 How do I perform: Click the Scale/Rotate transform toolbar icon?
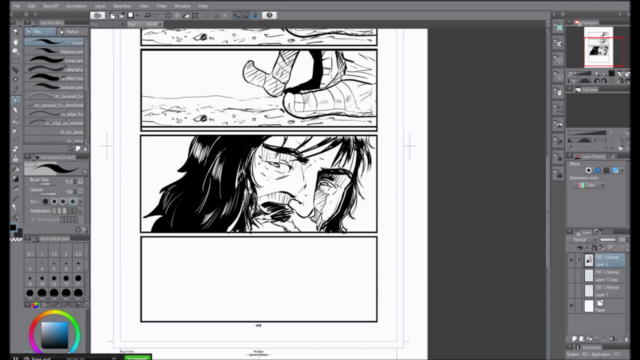[195, 16]
